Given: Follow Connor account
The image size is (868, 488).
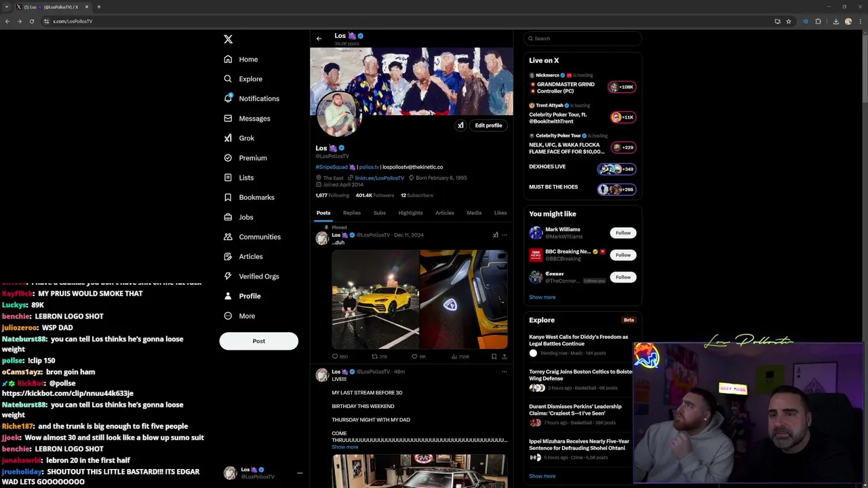Looking at the screenshot, I should (623, 277).
